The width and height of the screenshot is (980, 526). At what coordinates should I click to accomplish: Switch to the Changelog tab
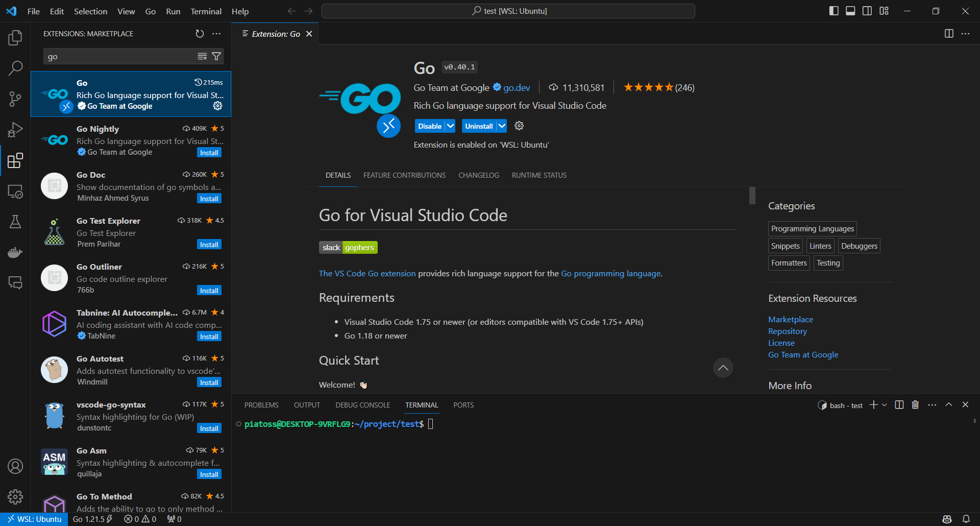479,175
